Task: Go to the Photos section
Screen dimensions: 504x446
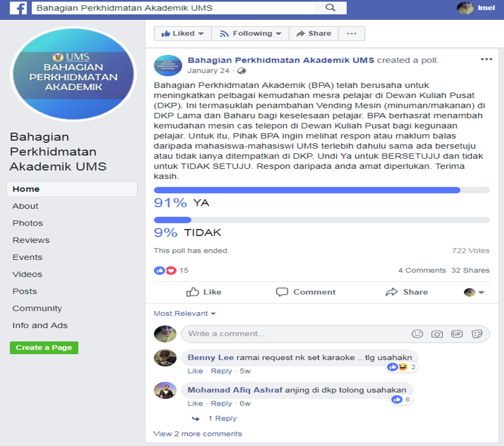Action: click(x=28, y=223)
